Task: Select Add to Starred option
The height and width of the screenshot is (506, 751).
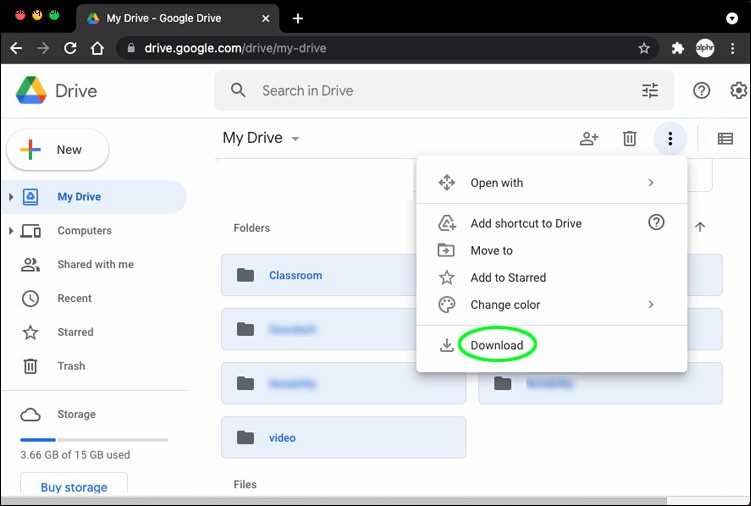Action: (x=551, y=277)
